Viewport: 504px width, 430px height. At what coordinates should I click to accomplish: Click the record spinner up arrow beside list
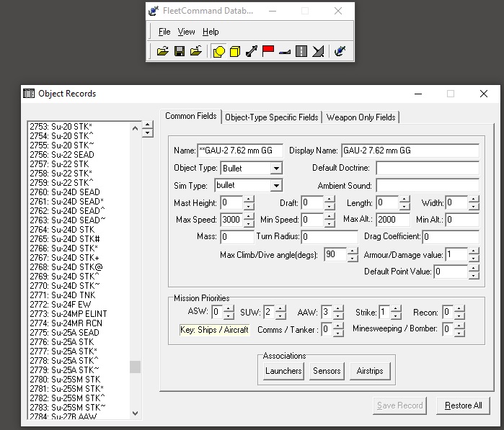click(x=148, y=125)
